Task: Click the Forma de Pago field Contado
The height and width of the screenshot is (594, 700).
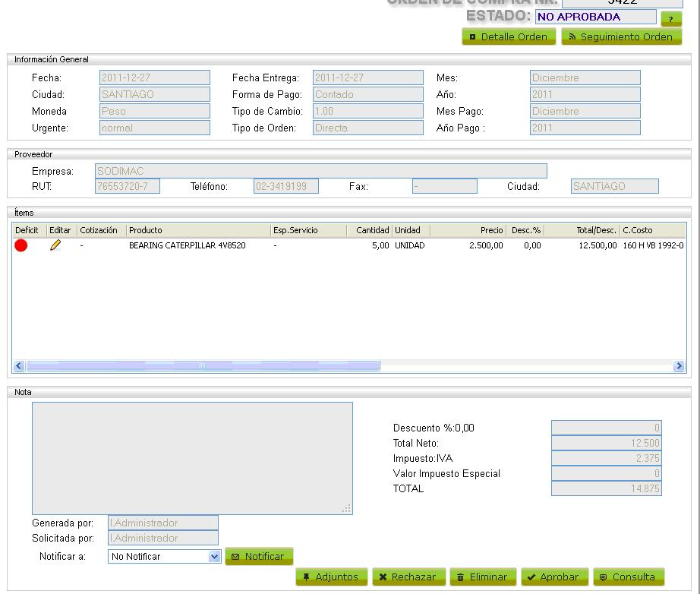Action: 368,94
